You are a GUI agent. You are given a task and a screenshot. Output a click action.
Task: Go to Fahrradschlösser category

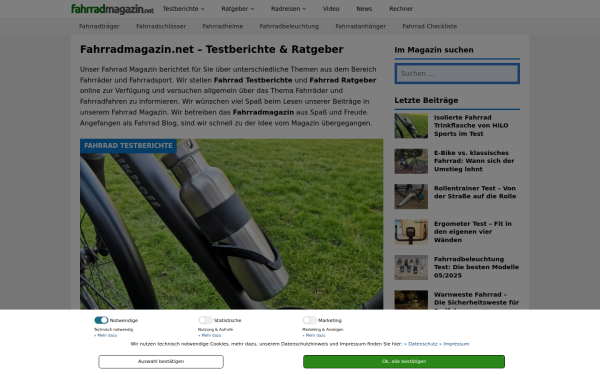[x=161, y=26]
